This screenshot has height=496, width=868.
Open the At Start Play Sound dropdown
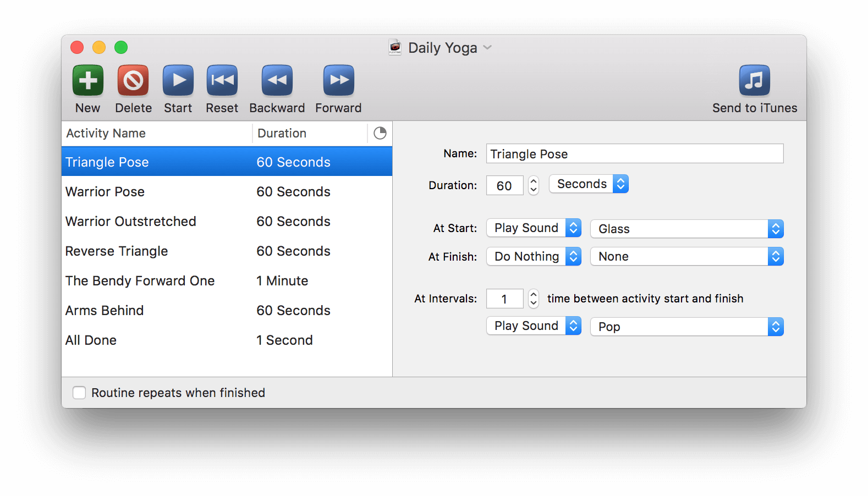pyautogui.click(x=534, y=228)
